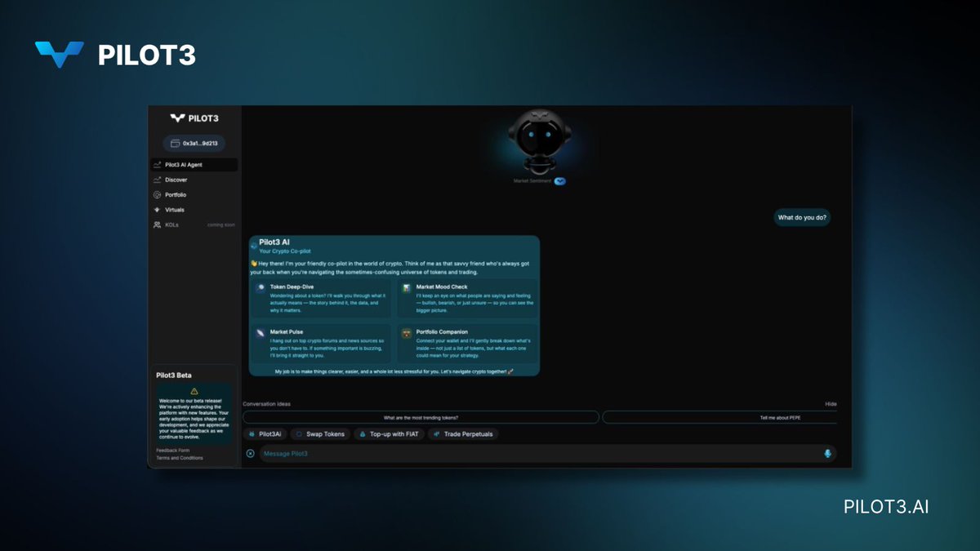The width and height of the screenshot is (980, 551).
Task: Click the Conversation Ideas label
Action: click(266, 404)
